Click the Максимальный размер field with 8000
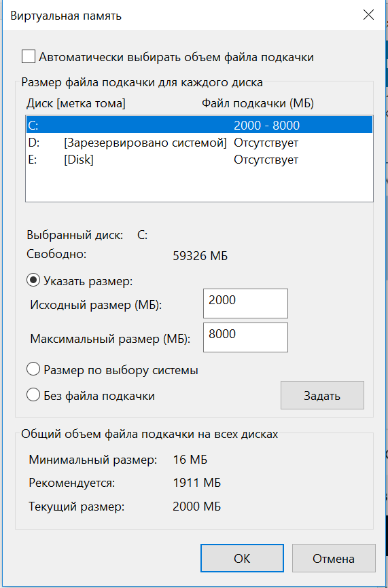This screenshot has width=388, height=588. (x=245, y=337)
